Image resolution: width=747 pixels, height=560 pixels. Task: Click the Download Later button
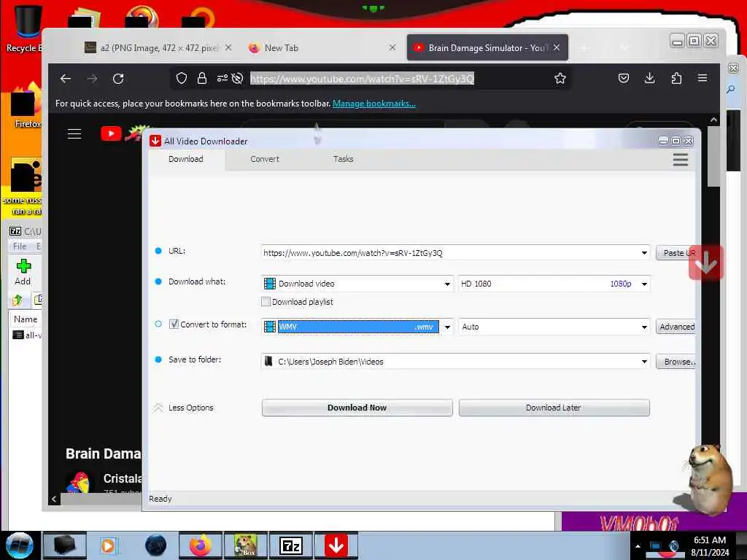pos(554,408)
